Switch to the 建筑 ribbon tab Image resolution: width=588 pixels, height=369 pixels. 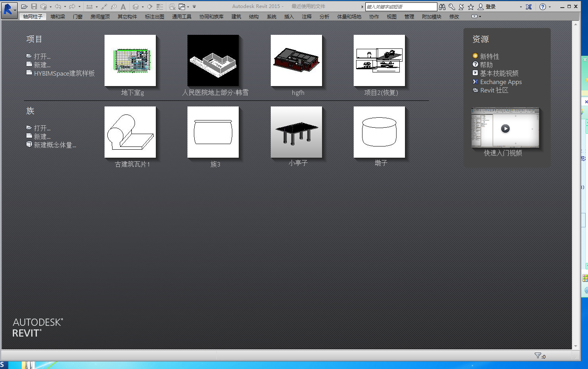tap(236, 16)
